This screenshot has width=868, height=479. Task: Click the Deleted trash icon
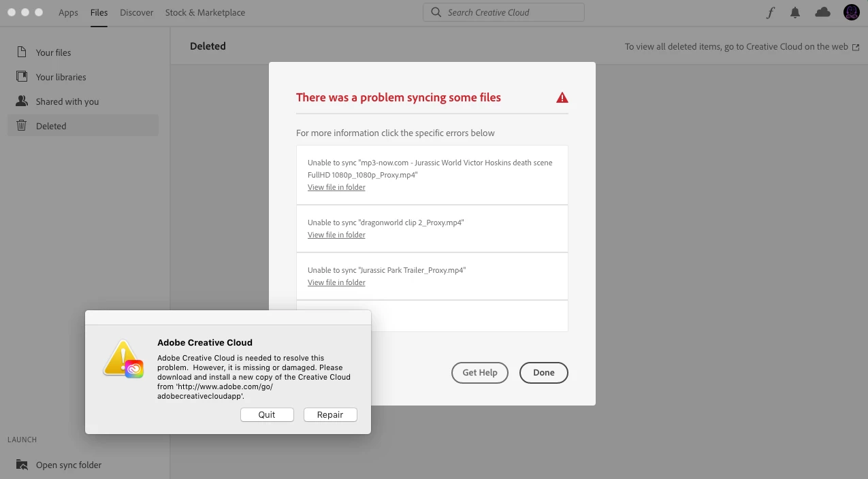tap(22, 126)
